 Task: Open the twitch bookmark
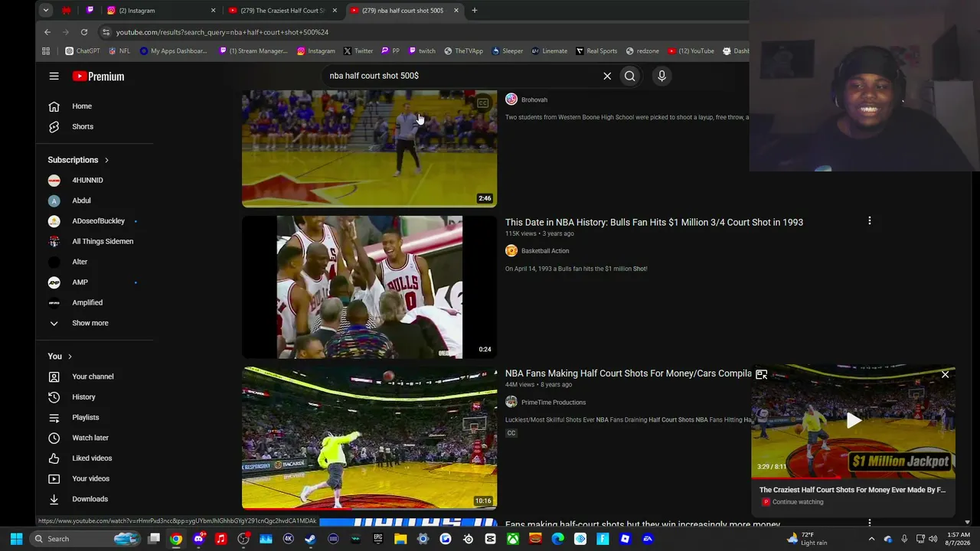click(422, 51)
